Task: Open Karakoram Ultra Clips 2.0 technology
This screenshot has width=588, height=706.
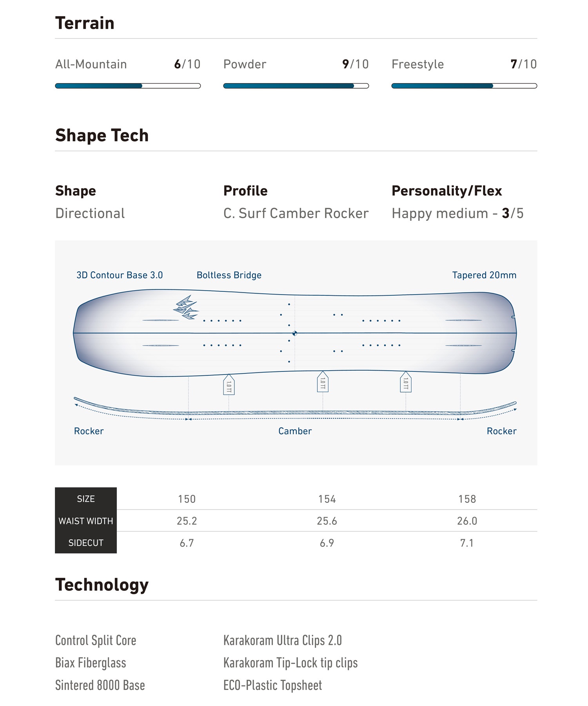Action: pyautogui.click(x=283, y=640)
